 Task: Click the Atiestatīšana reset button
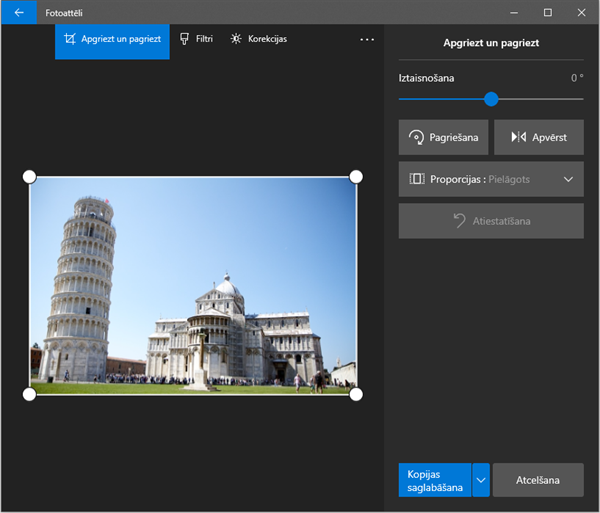(x=491, y=220)
